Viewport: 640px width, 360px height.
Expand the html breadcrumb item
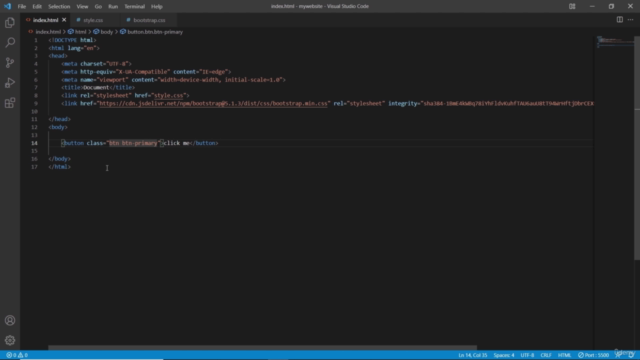pos(80,32)
